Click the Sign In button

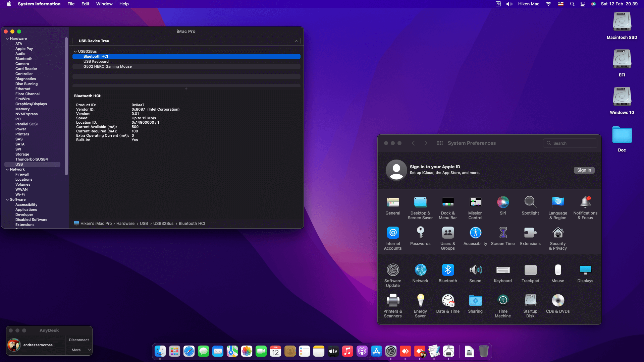pos(584,170)
